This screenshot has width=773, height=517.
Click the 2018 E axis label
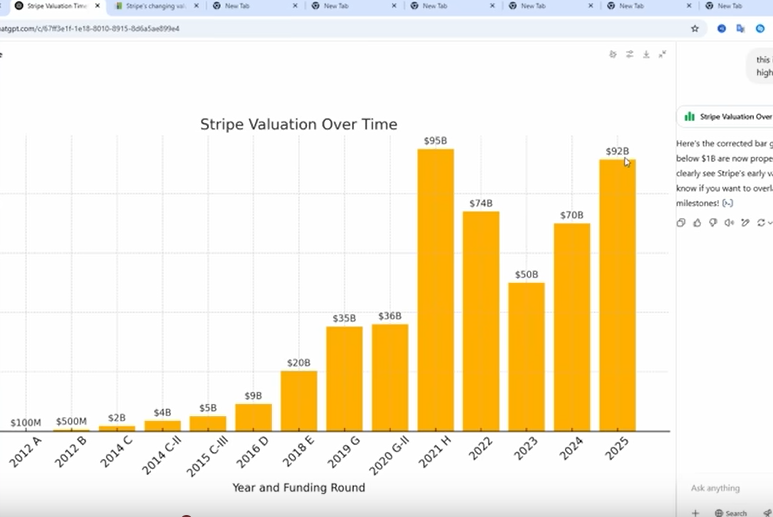[x=298, y=451]
